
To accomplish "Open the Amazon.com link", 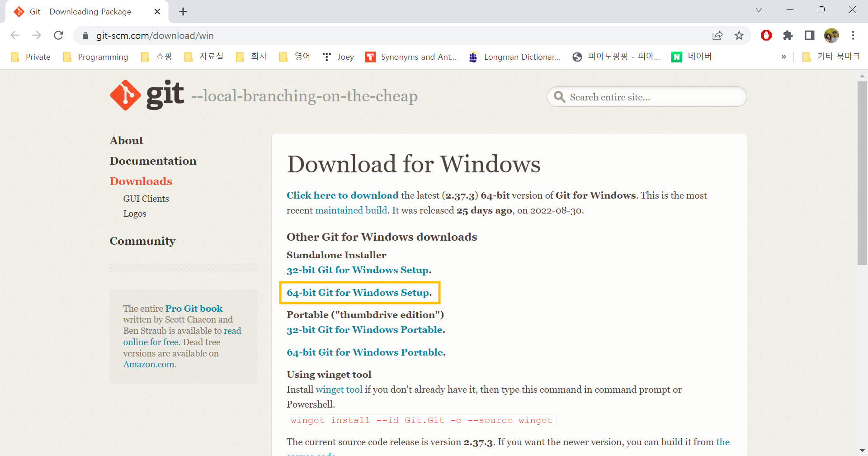I will point(150,364).
